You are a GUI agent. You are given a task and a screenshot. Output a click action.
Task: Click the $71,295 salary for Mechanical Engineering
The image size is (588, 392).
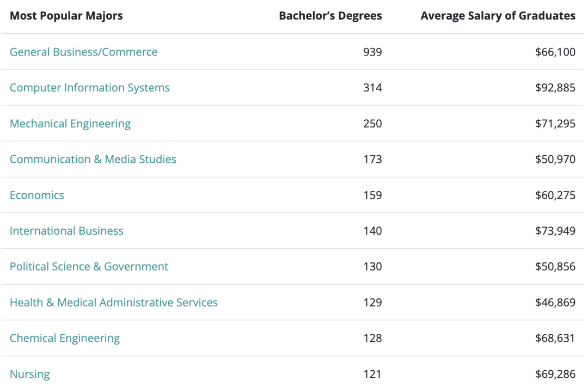pos(555,124)
